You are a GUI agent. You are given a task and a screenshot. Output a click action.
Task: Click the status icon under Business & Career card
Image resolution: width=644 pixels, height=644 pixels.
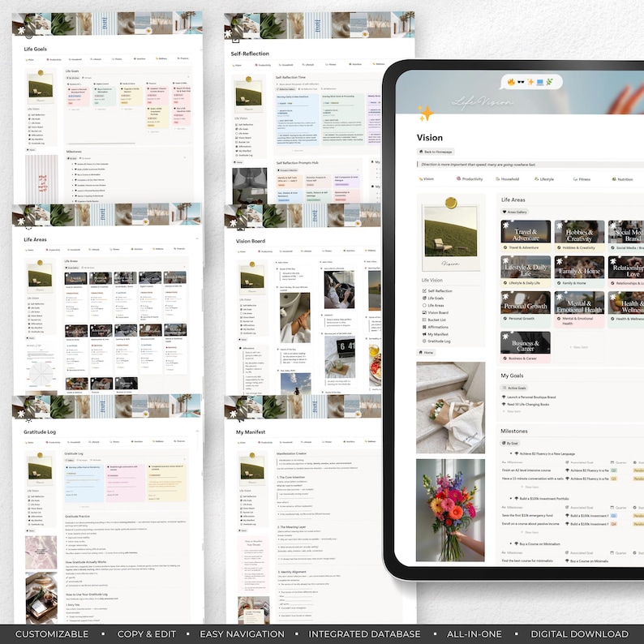[x=505, y=358]
